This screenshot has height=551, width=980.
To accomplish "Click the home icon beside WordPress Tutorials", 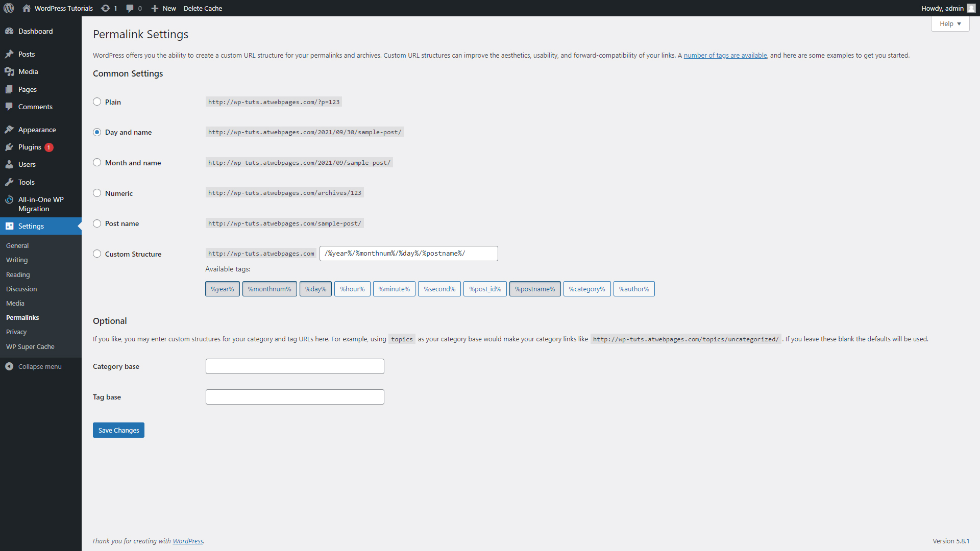I will [x=27, y=8].
